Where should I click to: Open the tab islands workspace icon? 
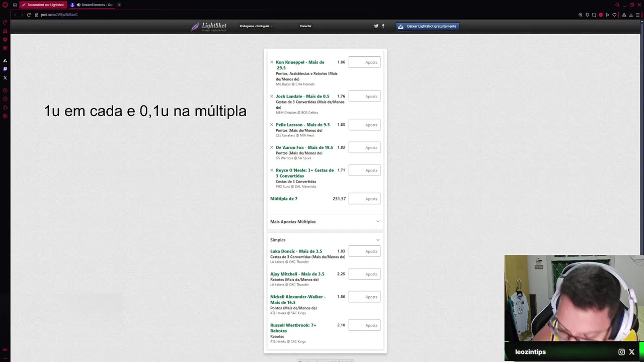15,5
